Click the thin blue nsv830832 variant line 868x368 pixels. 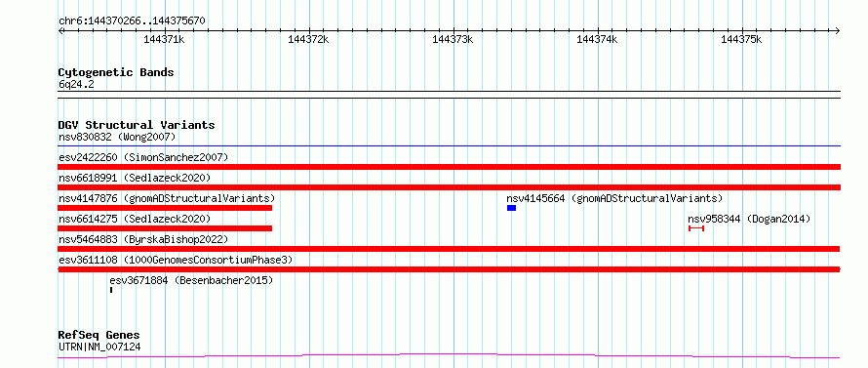click(x=449, y=146)
